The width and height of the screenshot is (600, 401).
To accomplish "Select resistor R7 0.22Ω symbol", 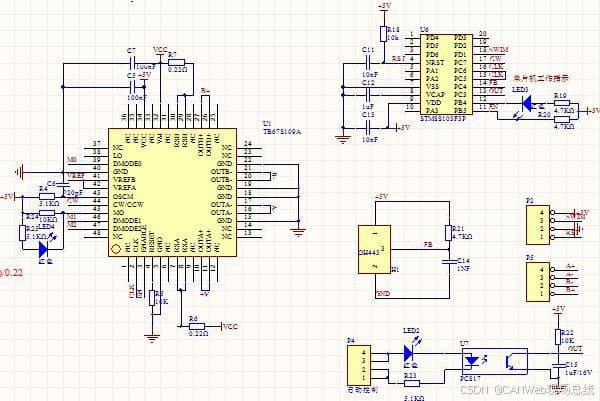I will tap(177, 63).
